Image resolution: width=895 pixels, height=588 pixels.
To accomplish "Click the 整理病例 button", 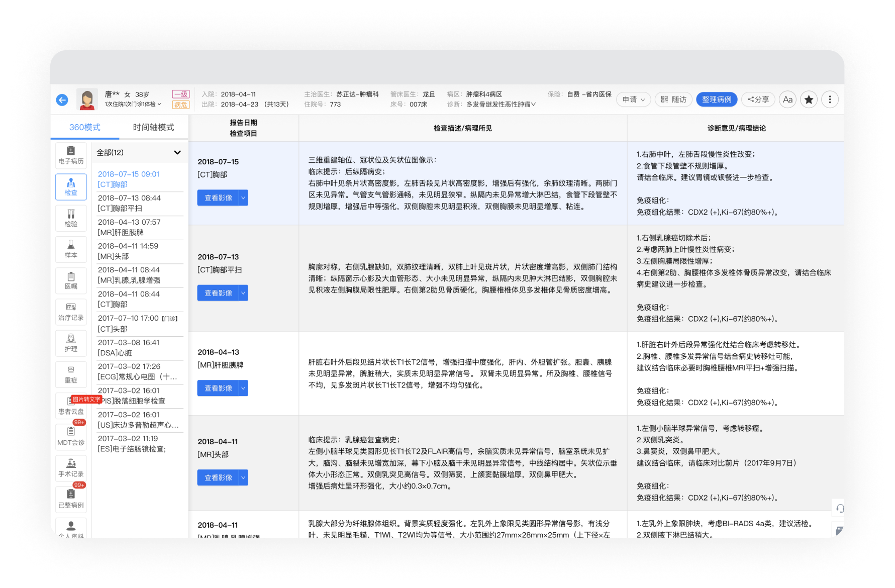I will coord(717,100).
